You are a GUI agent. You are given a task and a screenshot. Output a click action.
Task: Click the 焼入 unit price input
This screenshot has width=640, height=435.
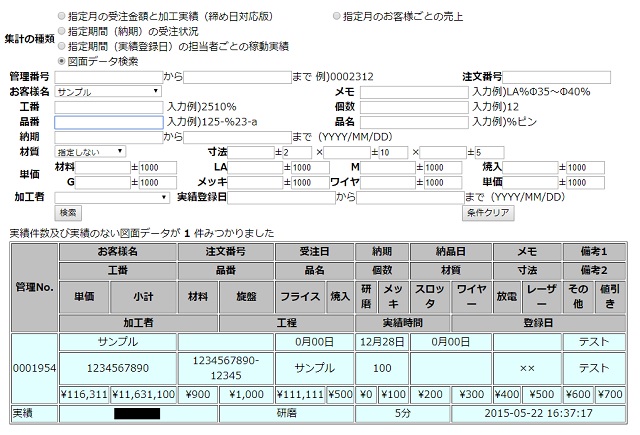530,167
